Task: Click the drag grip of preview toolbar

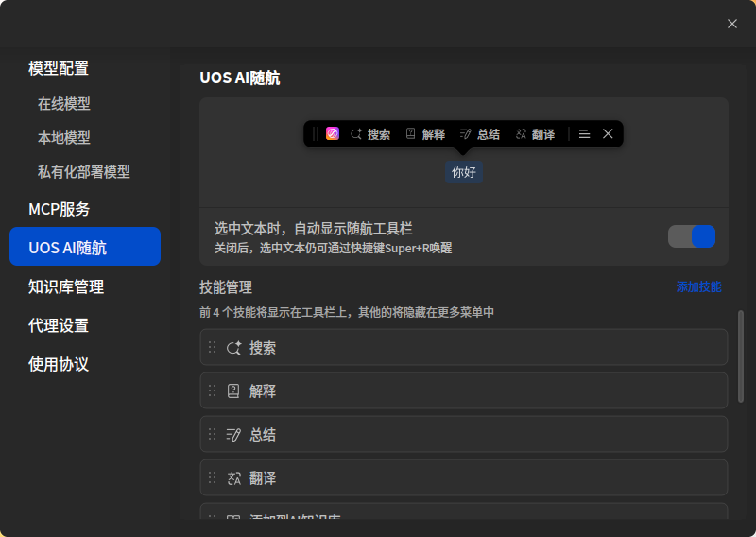Action: coord(316,133)
